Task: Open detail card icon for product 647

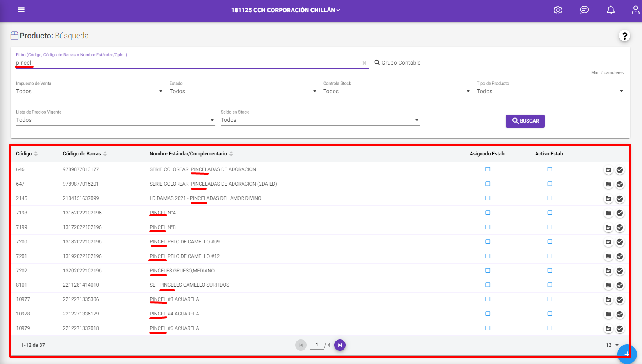Action: pyautogui.click(x=608, y=184)
